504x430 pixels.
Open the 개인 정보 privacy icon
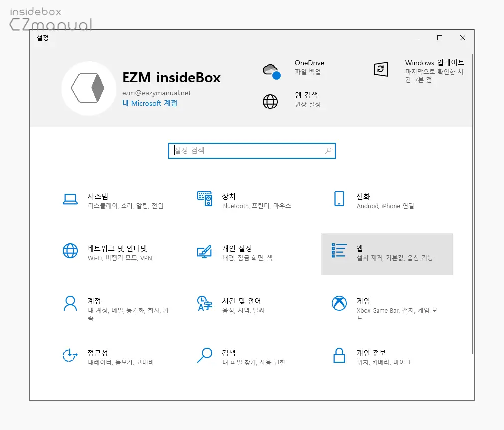tap(339, 357)
